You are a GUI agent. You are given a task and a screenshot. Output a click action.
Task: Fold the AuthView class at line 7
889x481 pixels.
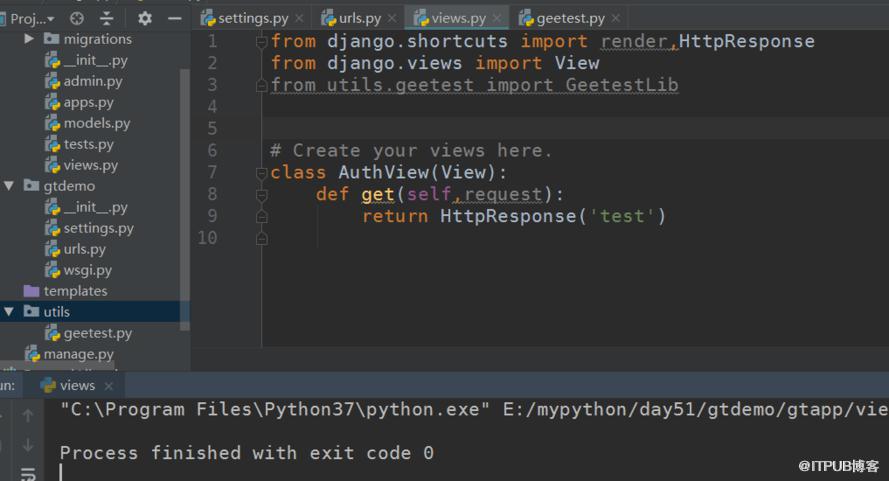[x=261, y=172]
